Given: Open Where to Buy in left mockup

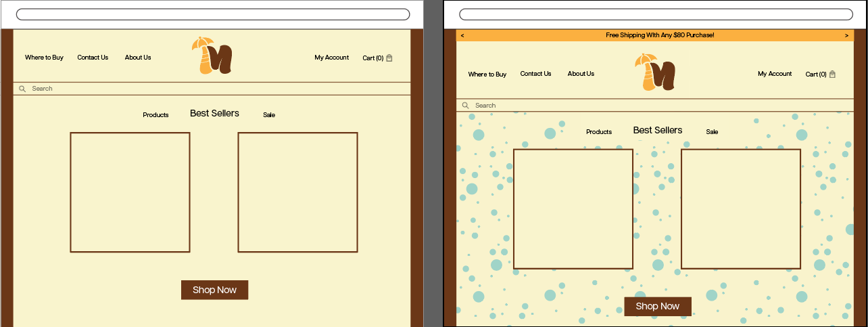Looking at the screenshot, I should point(44,58).
